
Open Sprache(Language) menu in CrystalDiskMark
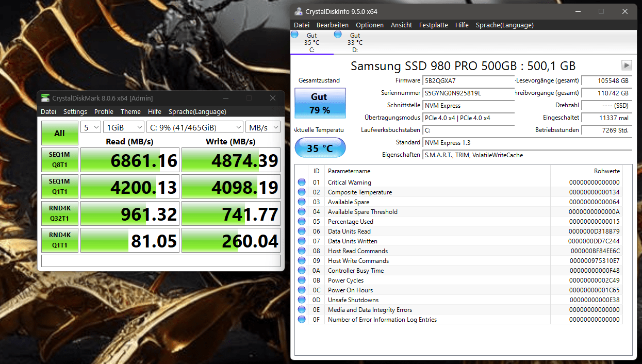pos(197,111)
